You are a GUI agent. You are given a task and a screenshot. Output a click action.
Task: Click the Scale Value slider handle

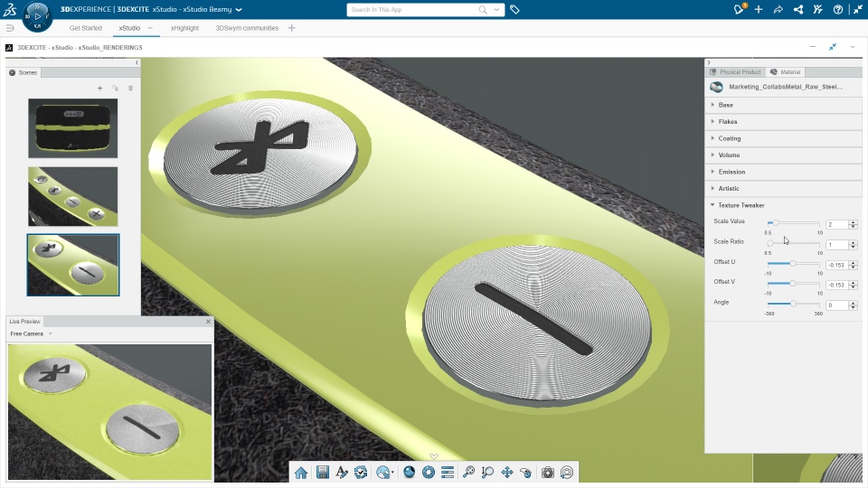pyautogui.click(x=776, y=223)
